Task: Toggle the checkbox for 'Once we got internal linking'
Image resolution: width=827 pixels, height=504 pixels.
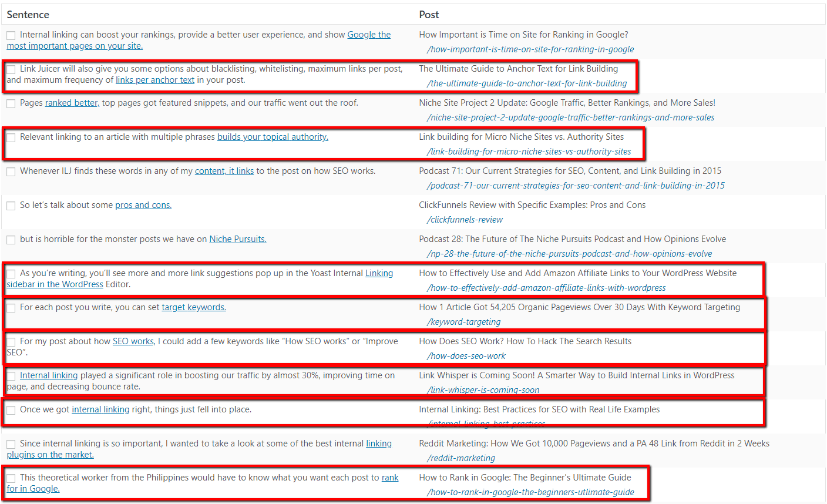Action: click(11, 410)
